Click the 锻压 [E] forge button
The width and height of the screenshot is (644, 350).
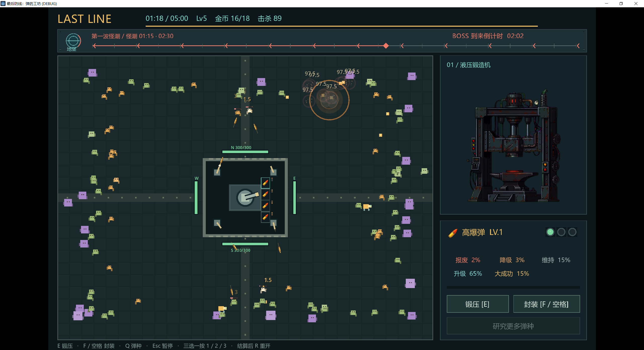477,304
